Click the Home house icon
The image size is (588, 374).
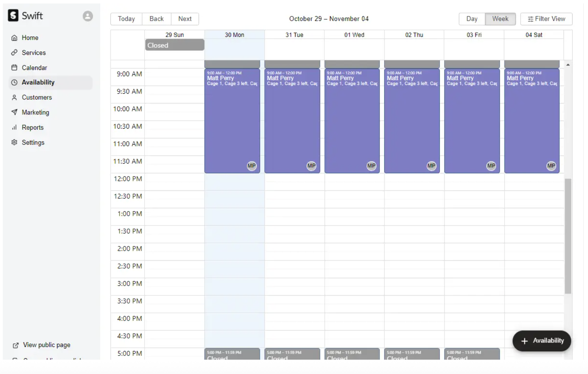[14, 38]
